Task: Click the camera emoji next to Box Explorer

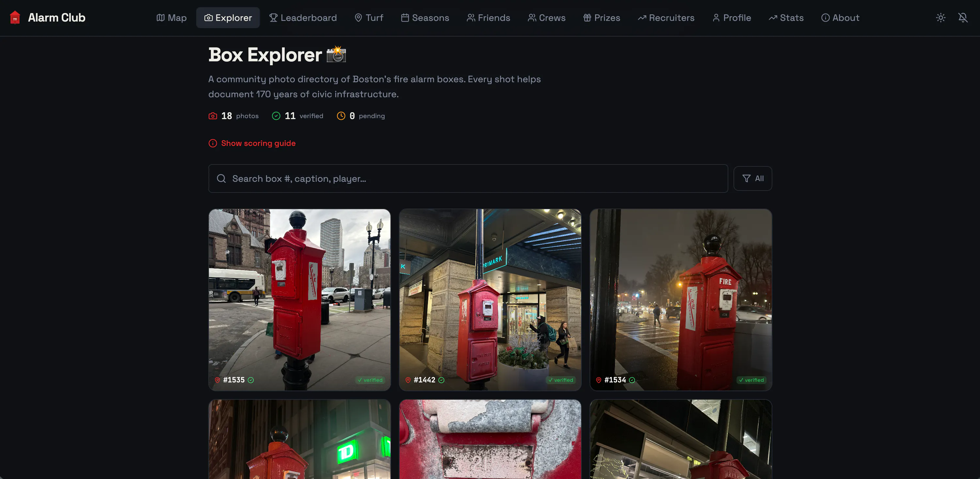Action: click(x=336, y=54)
